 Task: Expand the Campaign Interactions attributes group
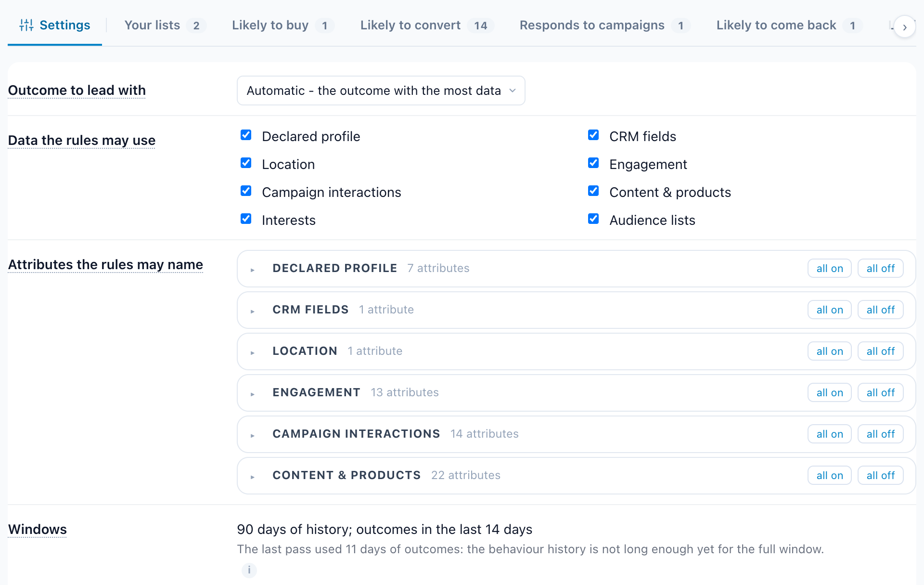pos(253,436)
